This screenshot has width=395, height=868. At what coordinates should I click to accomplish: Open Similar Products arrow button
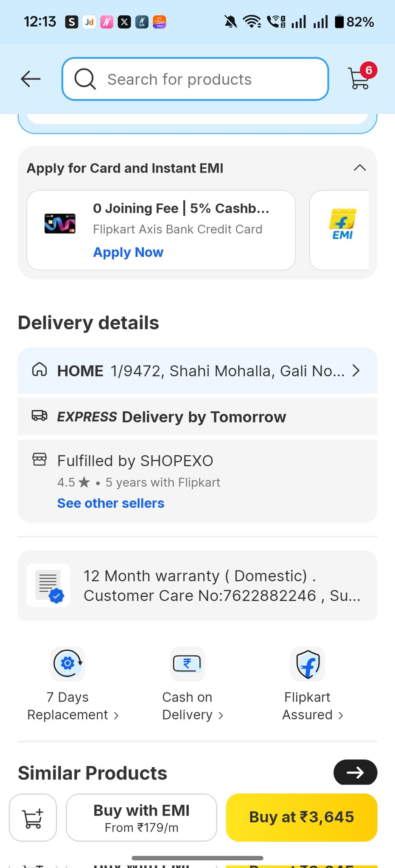coord(355,772)
